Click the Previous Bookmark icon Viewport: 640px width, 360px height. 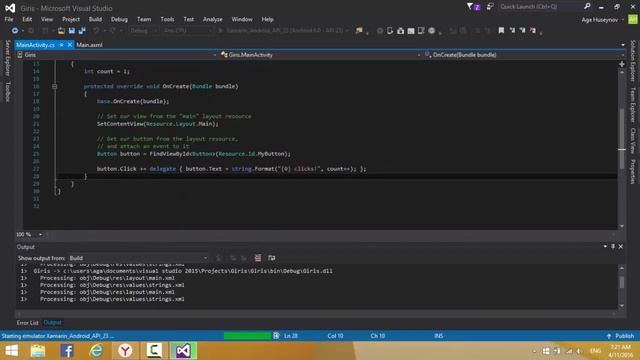(512, 30)
